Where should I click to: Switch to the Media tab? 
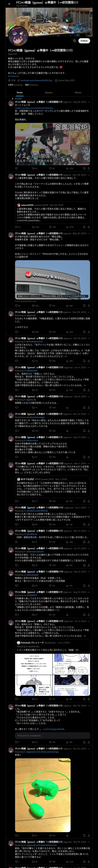(78, 92)
